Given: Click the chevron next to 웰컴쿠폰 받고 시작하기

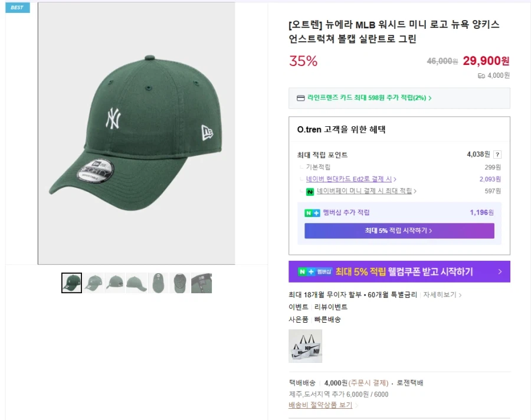Looking at the screenshot, I should [500, 271].
